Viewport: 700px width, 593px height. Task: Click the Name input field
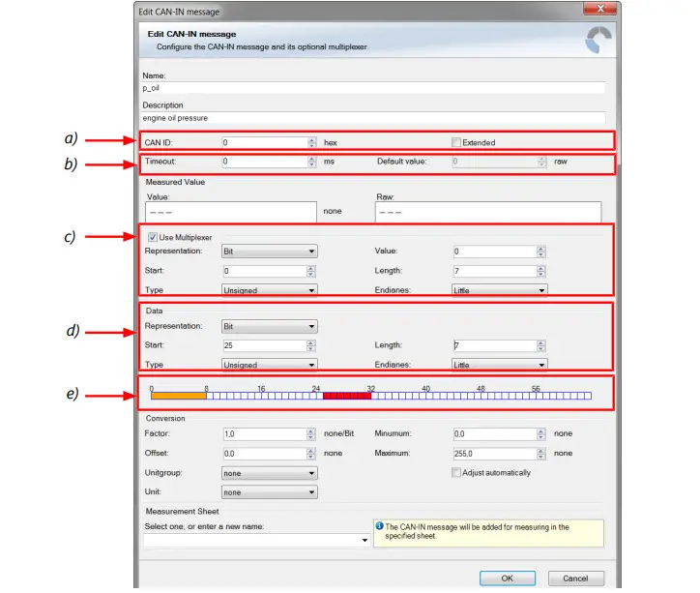[373, 88]
